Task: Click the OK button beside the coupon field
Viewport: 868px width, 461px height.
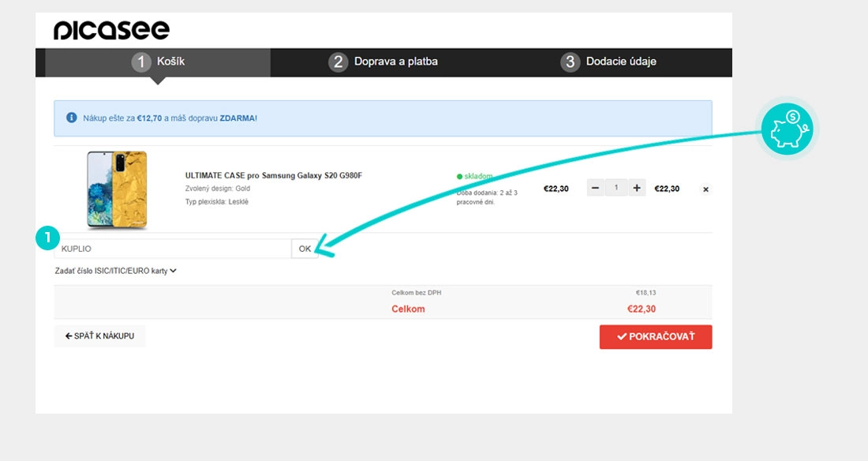Action: (x=305, y=249)
